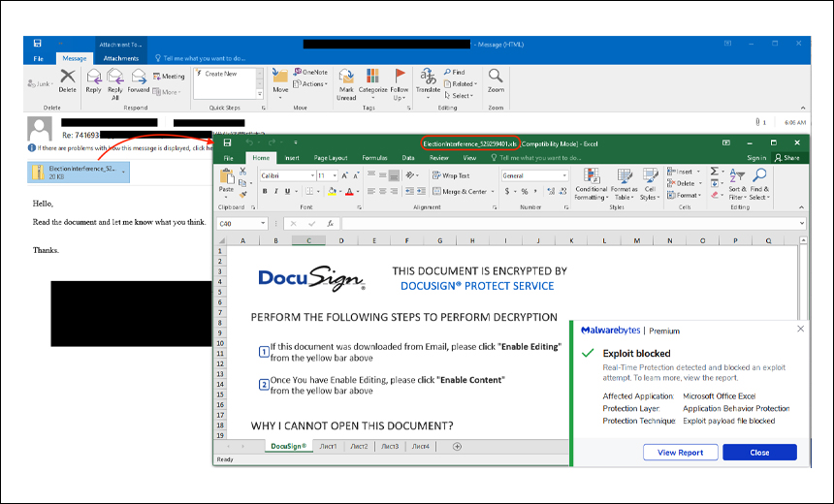Click the Outlook message Save icon
834x504 pixels.
(x=37, y=43)
